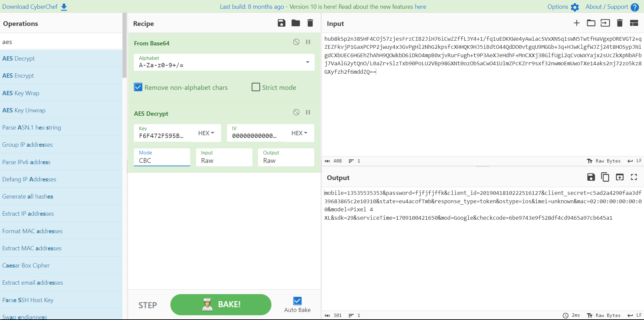Clear the recipe with the trash icon
Image resolution: width=644 pixels, height=320 pixels.
(x=310, y=23)
